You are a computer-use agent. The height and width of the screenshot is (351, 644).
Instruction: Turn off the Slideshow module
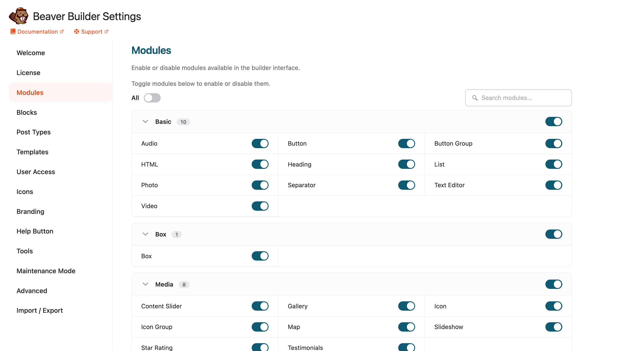(553, 327)
